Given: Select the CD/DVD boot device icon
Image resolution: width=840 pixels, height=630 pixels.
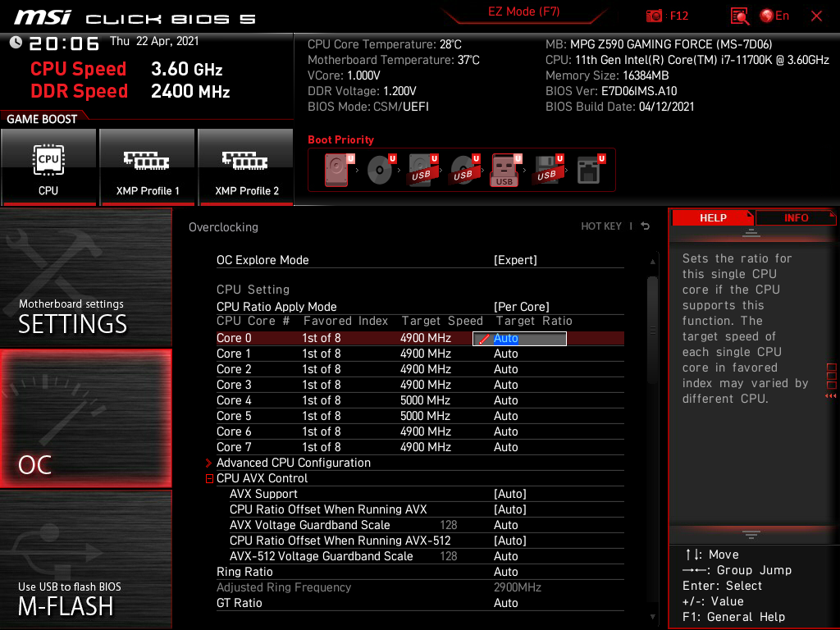Looking at the screenshot, I should click(380, 171).
